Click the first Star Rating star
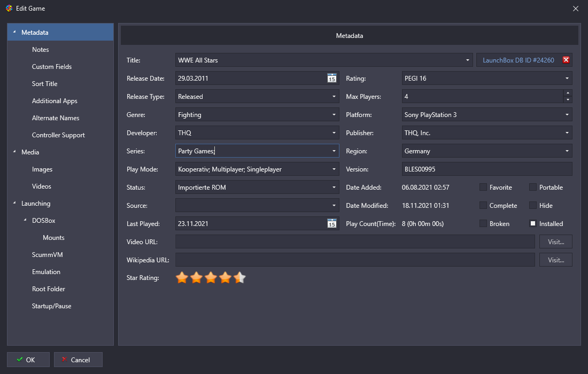 [x=182, y=278]
